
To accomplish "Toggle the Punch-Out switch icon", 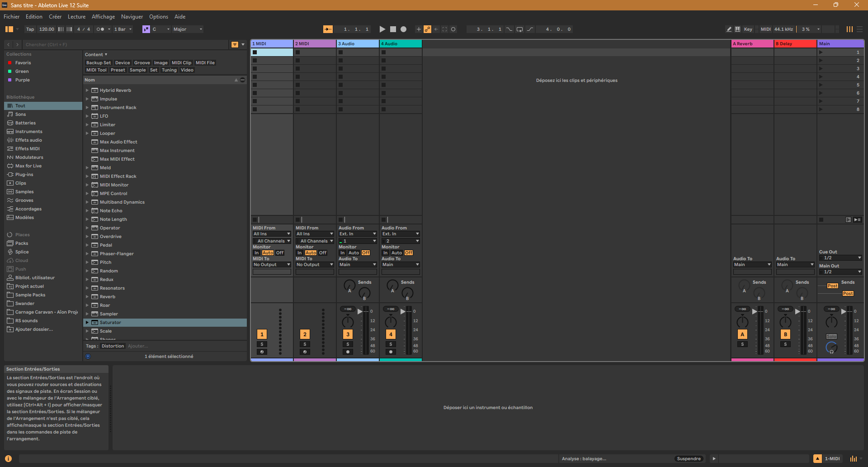I will tap(530, 29).
